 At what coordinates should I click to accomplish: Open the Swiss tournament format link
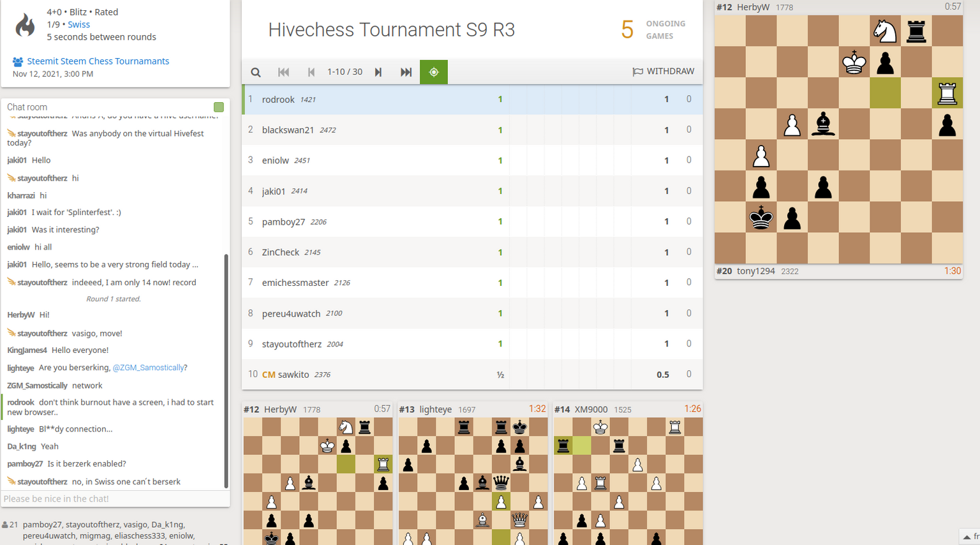78,24
